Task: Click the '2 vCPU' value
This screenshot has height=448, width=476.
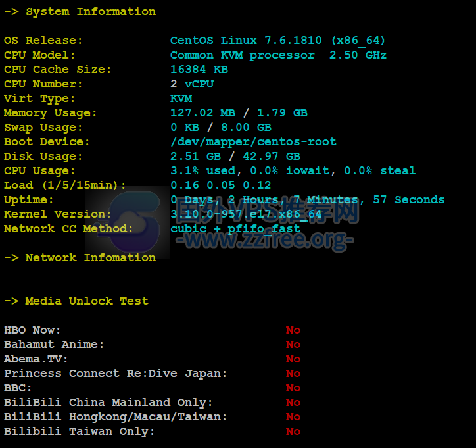Action: click(x=192, y=84)
